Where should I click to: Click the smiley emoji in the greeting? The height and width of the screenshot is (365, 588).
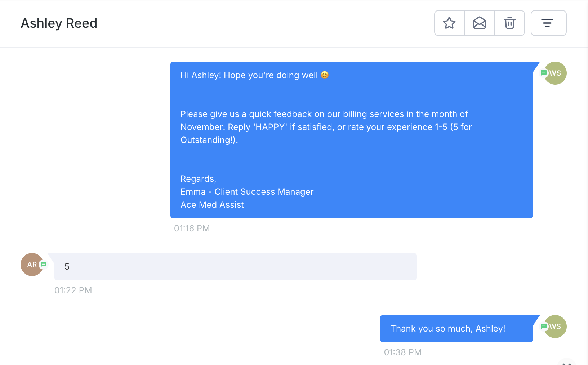click(325, 75)
